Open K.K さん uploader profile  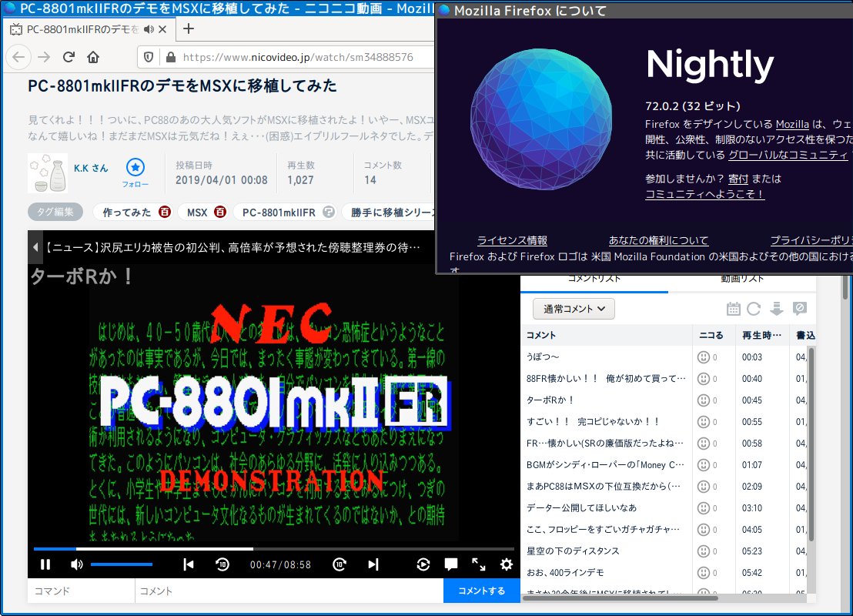point(91,168)
